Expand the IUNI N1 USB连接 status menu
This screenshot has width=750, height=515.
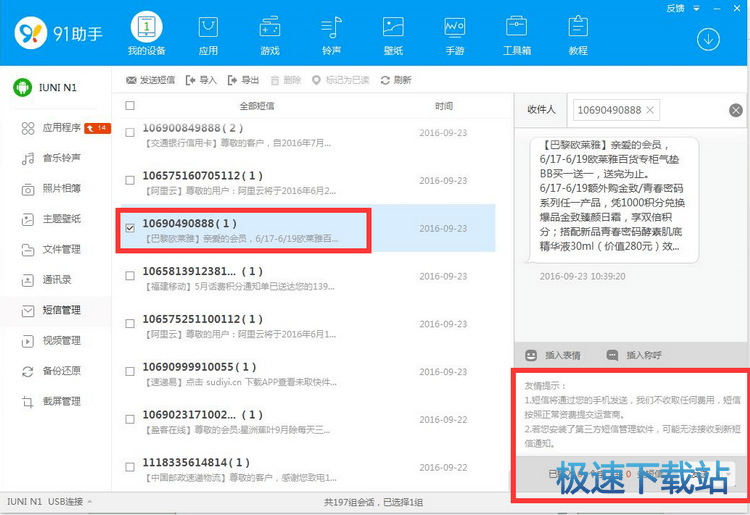tap(50, 502)
